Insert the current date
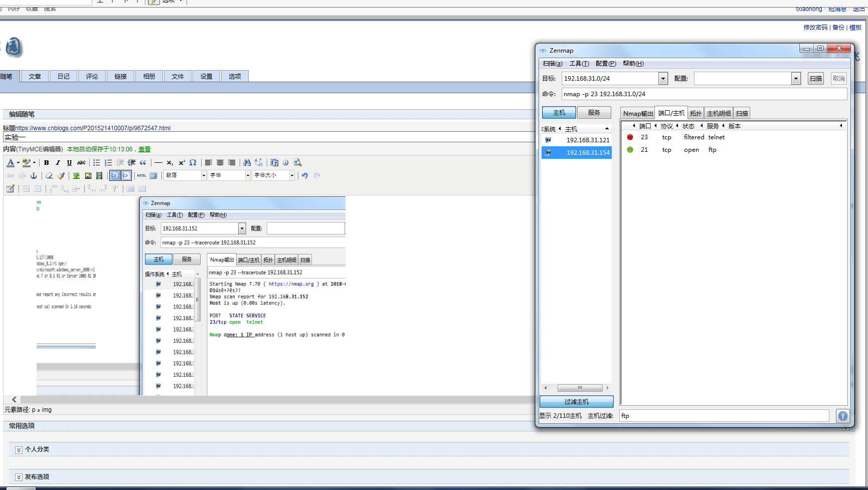This screenshot has height=490, width=868. tap(274, 162)
